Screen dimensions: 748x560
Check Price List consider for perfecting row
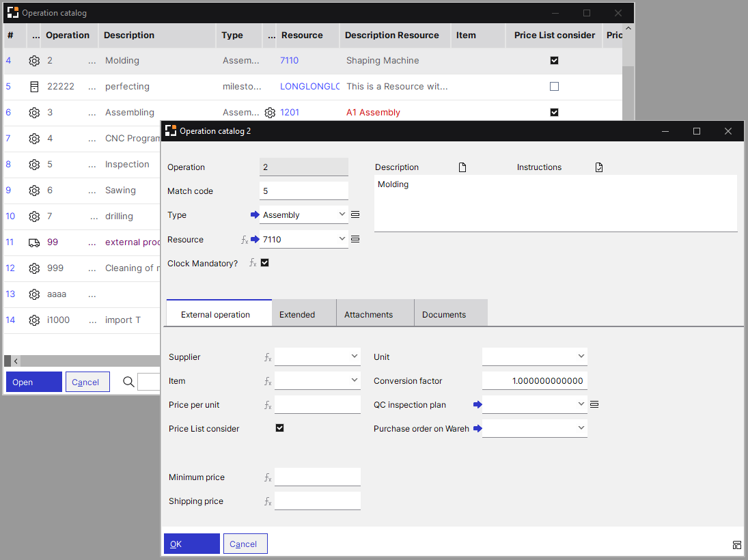point(554,87)
